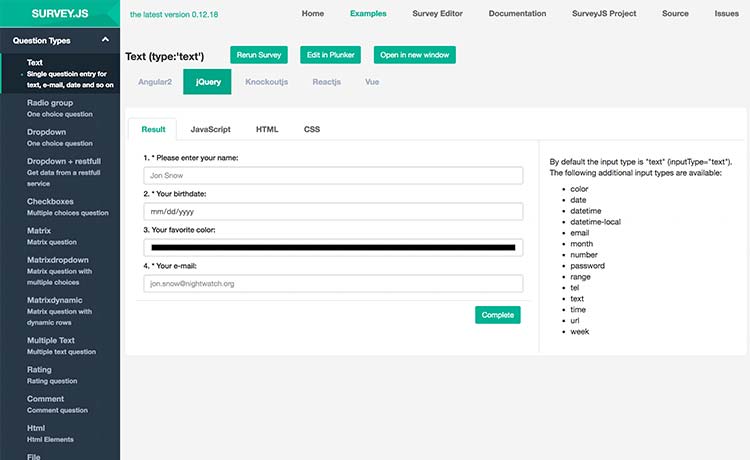The width and height of the screenshot is (750, 460).
Task: Click the Edit in Plunker button
Action: click(331, 55)
